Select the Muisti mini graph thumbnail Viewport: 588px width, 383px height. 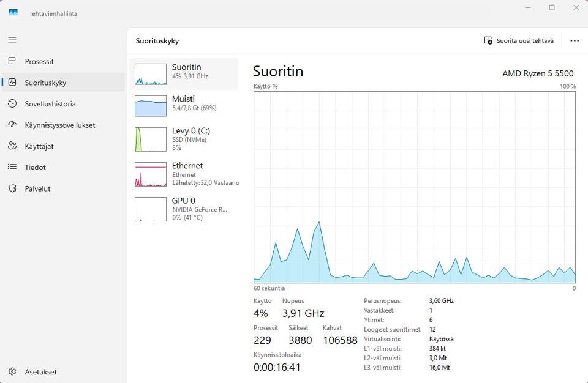151,106
